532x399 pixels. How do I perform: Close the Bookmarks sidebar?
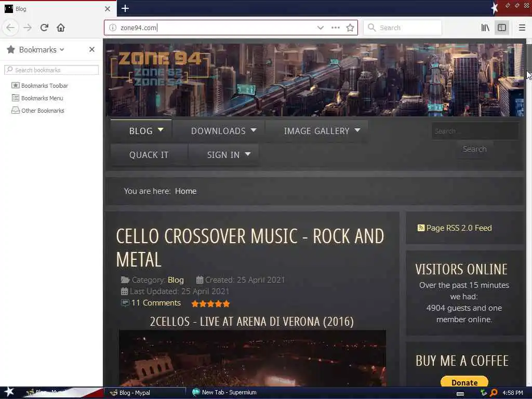(x=91, y=49)
